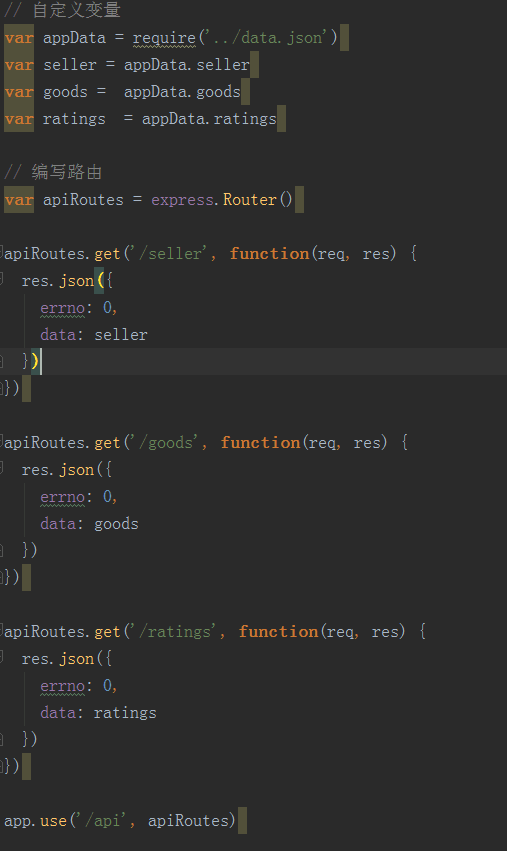Image resolution: width=507 pixels, height=851 pixels.
Task: Click 'apiRoutes.get' of the /ratings route
Action: 62,632
